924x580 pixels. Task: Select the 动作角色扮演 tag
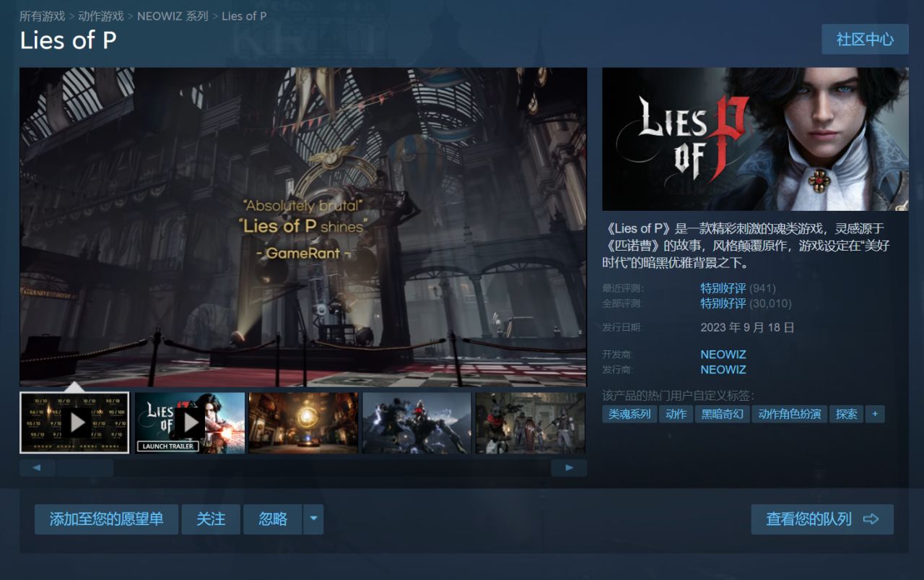[x=789, y=414]
